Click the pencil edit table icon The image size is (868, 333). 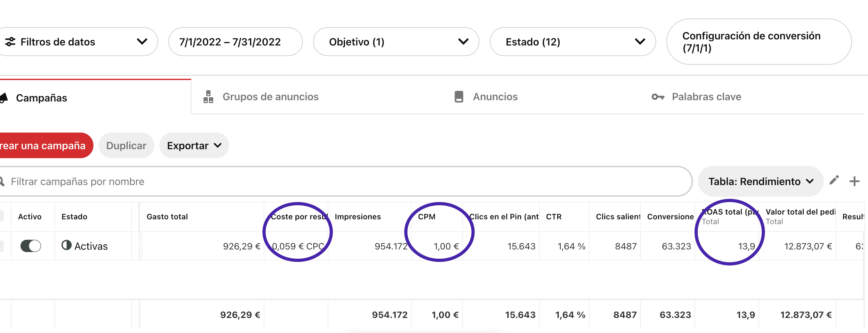[x=834, y=180]
